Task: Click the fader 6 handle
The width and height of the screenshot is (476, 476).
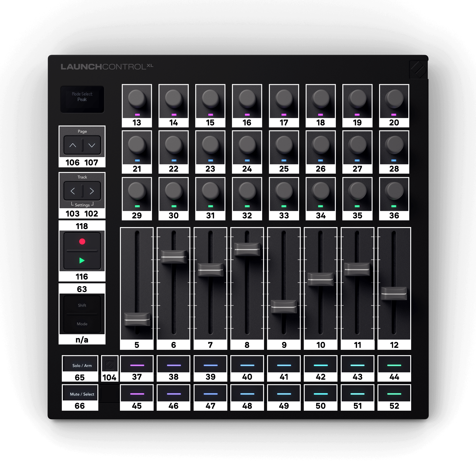Action: 174,257
